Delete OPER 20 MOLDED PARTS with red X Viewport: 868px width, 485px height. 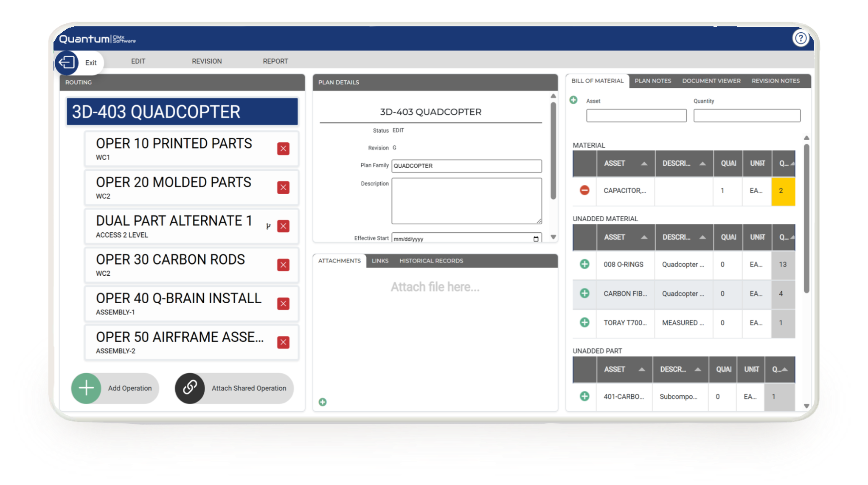(x=283, y=187)
